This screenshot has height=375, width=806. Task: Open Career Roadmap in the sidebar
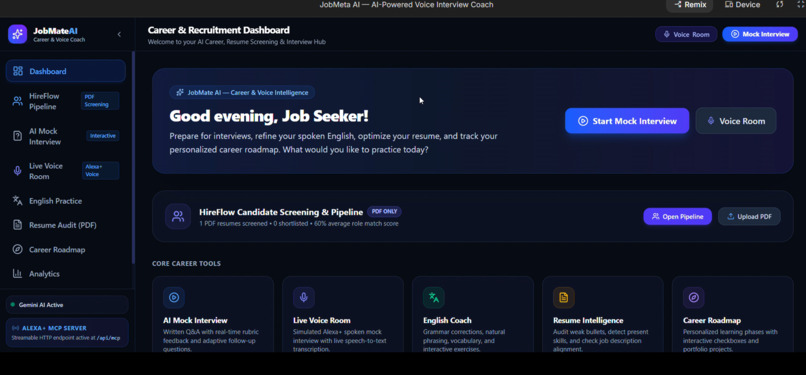click(x=65, y=250)
